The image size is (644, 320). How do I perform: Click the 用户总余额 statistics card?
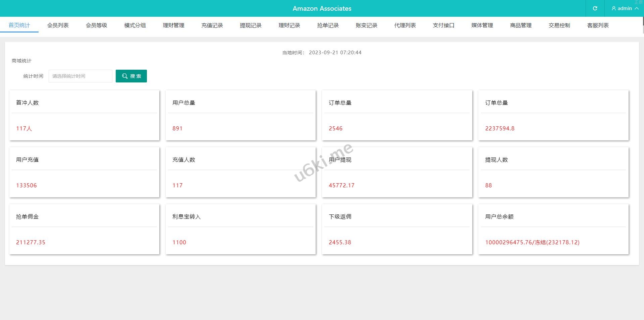(553, 229)
